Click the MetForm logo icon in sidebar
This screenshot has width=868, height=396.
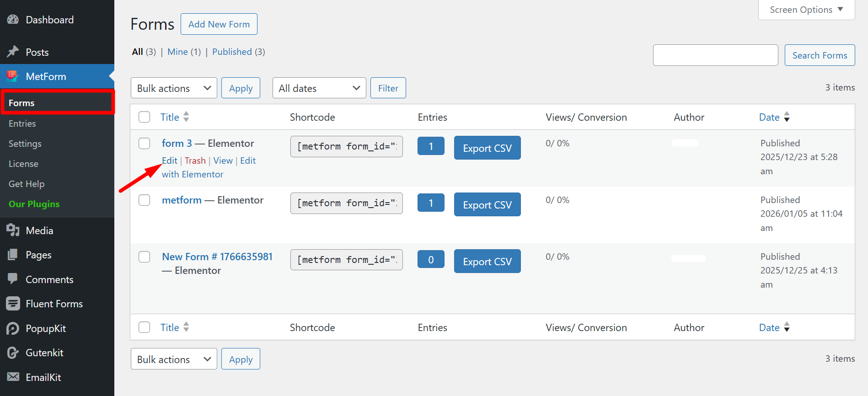click(13, 76)
